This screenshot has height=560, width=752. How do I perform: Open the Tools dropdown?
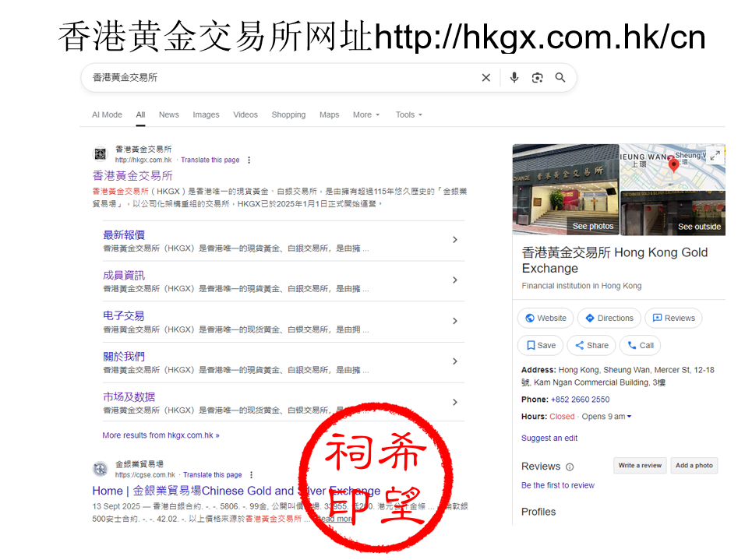tap(408, 114)
